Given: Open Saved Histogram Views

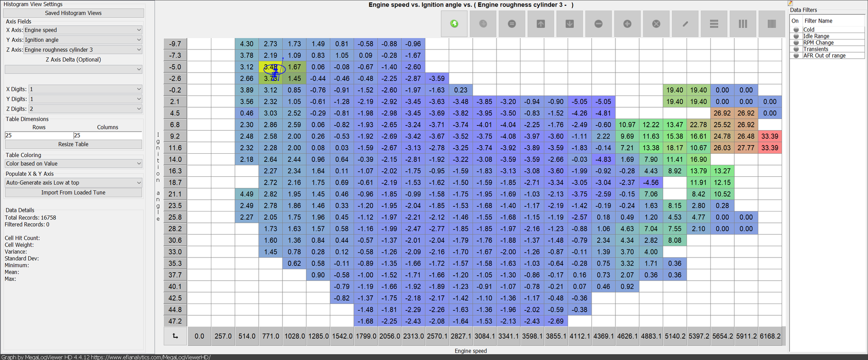Looking at the screenshot, I should 73,13.
